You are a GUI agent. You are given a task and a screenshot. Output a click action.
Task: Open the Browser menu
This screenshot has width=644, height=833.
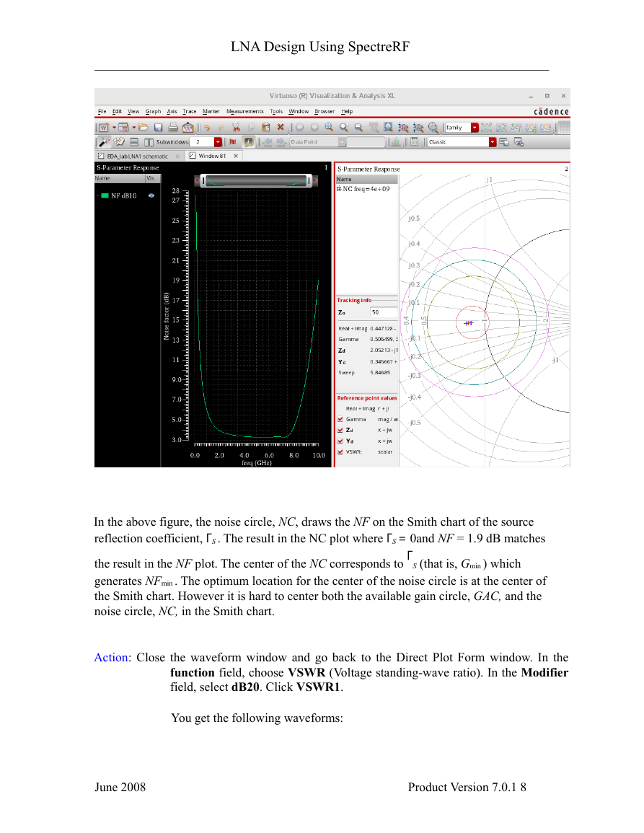(325, 112)
